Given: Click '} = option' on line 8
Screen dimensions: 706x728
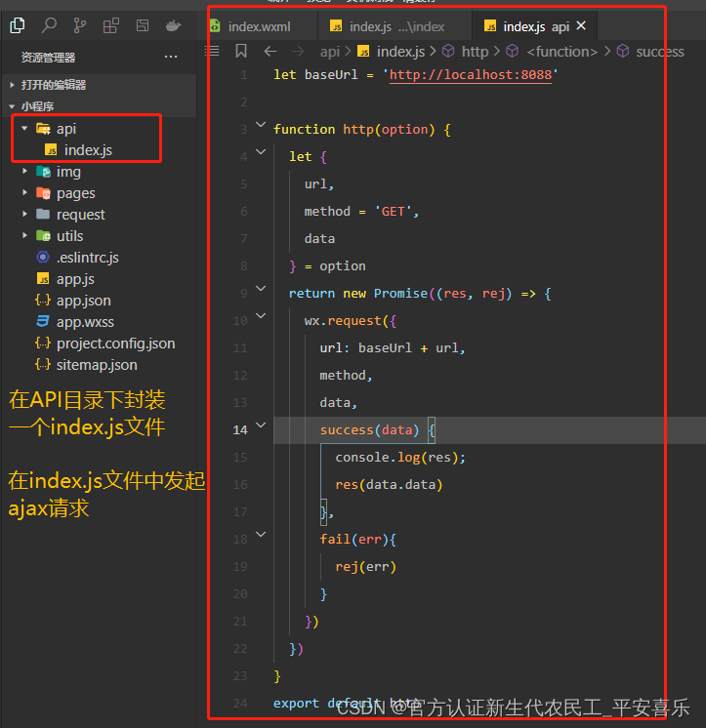Looking at the screenshot, I should pyautogui.click(x=327, y=266).
